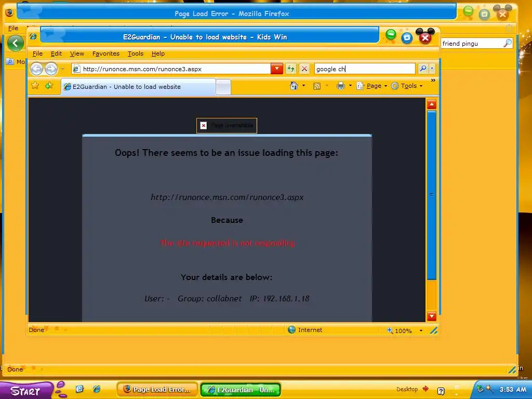Expand the command bar overflow chevron
Viewport: 532px width, 399px height.
(433, 81)
